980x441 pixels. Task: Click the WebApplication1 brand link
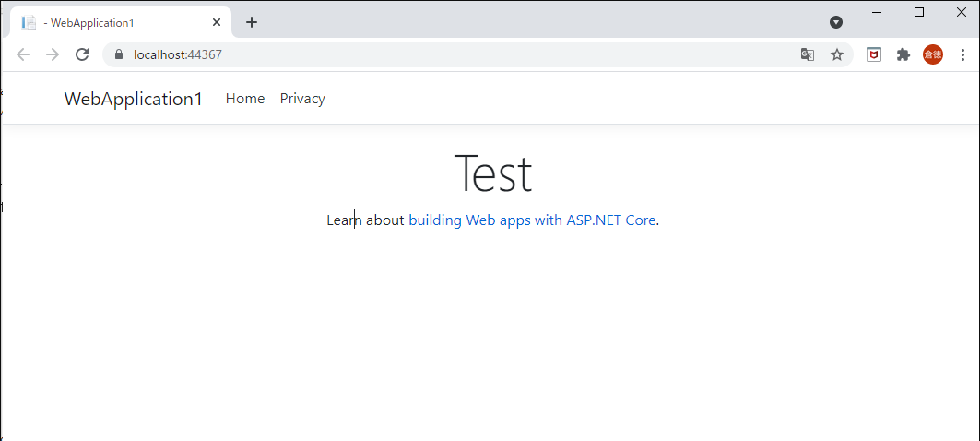click(x=134, y=99)
